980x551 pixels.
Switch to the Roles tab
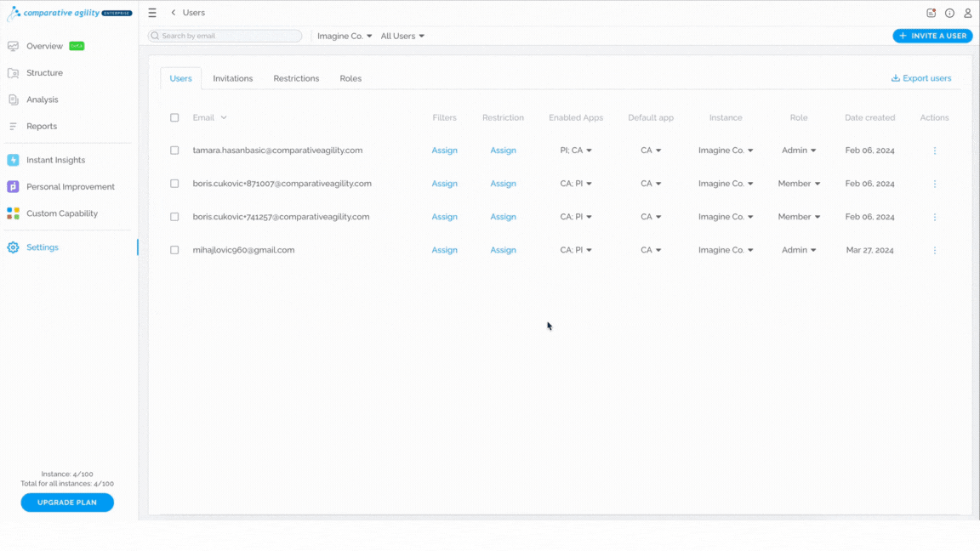click(x=350, y=79)
